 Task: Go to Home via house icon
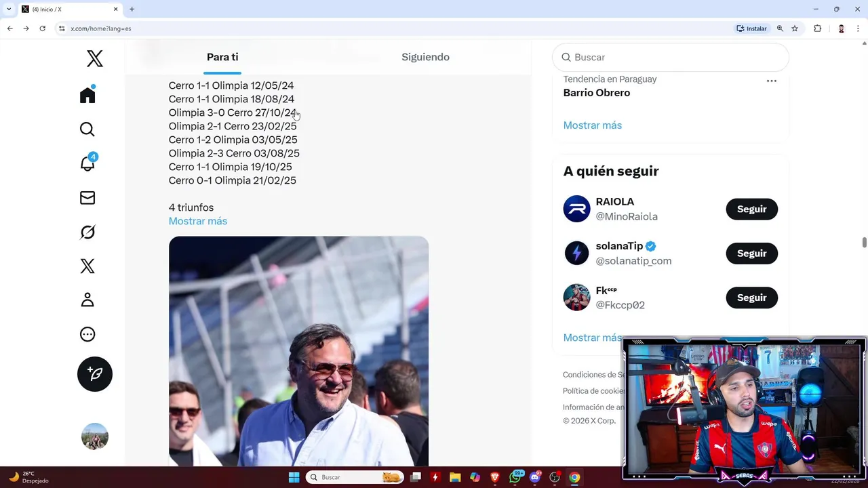coord(87,95)
